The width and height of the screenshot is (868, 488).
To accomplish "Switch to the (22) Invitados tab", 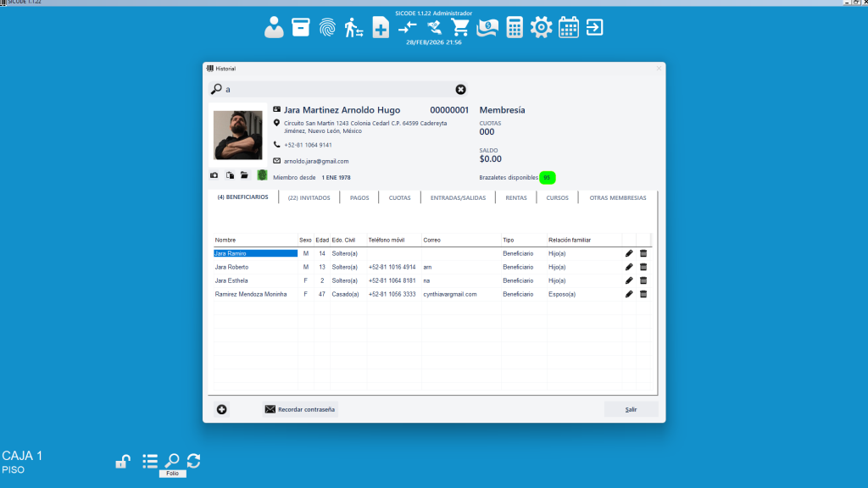I will click(309, 197).
